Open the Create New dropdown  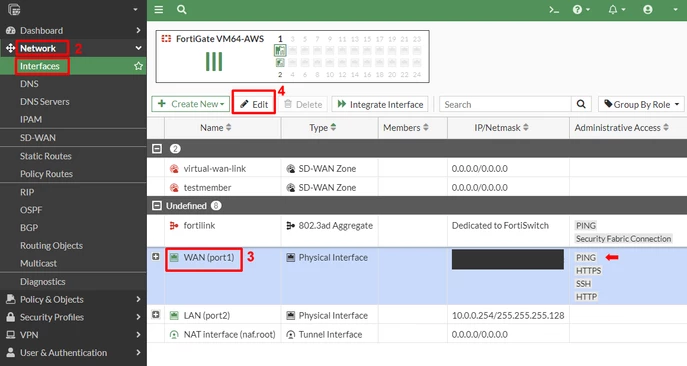point(191,104)
